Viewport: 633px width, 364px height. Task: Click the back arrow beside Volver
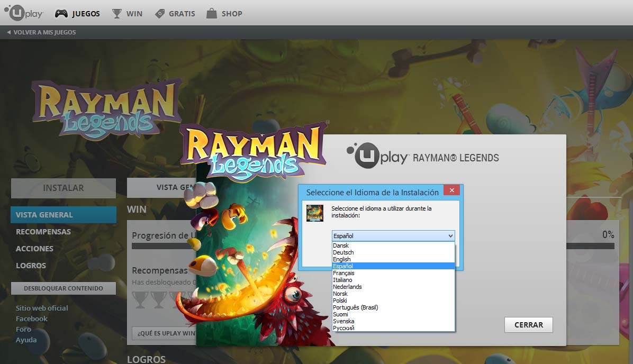pyautogui.click(x=8, y=32)
